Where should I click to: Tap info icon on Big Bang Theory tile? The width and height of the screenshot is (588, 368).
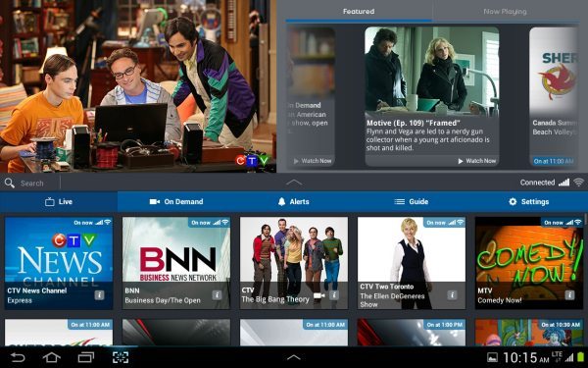[x=334, y=295]
